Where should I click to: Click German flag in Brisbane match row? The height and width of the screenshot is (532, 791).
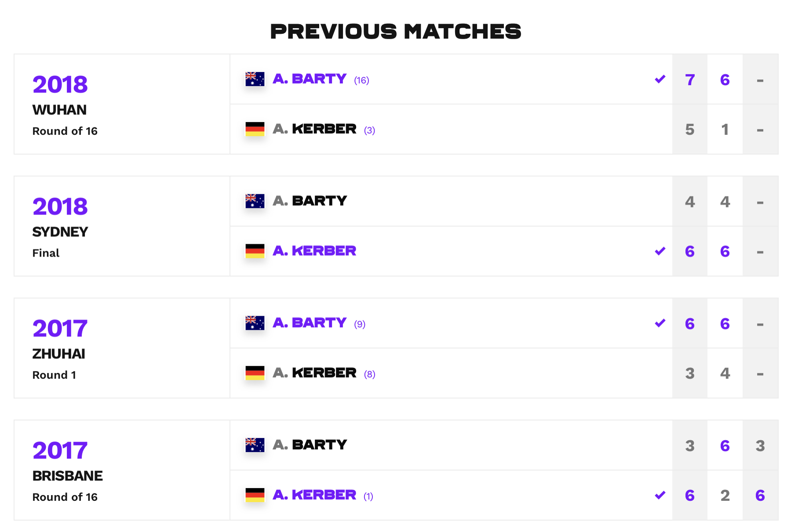[x=255, y=495]
